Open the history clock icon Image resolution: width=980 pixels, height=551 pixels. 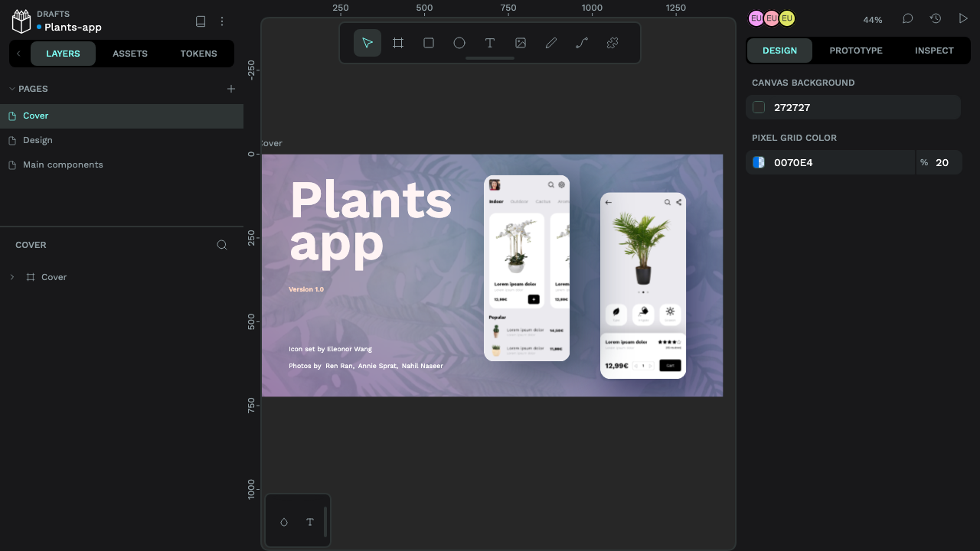tap(936, 18)
